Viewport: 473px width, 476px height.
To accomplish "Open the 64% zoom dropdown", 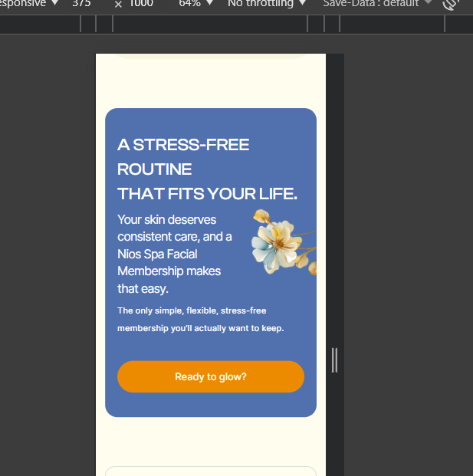I will (195, 3).
